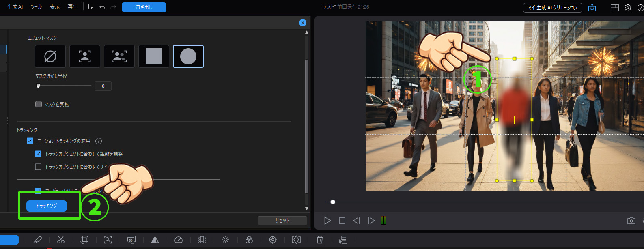
Task: Select the circle effect mask shape
Action: pyautogui.click(x=188, y=56)
